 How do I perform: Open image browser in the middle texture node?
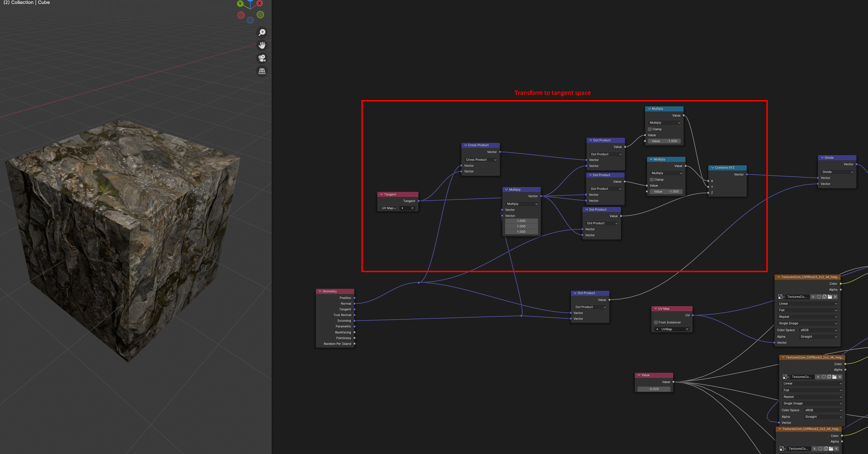coord(786,377)
